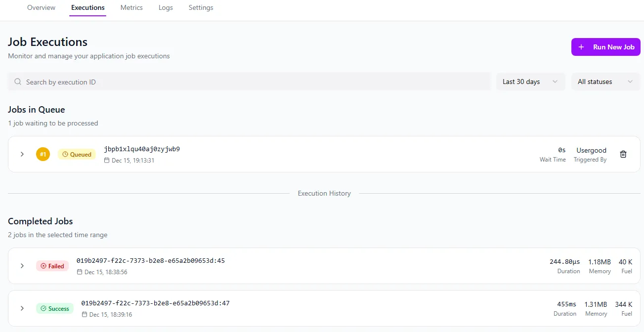Image resolution: width=644 pixels, height=332 pixels.
Task: Switch to the Metrics tab
Action: 131,7
